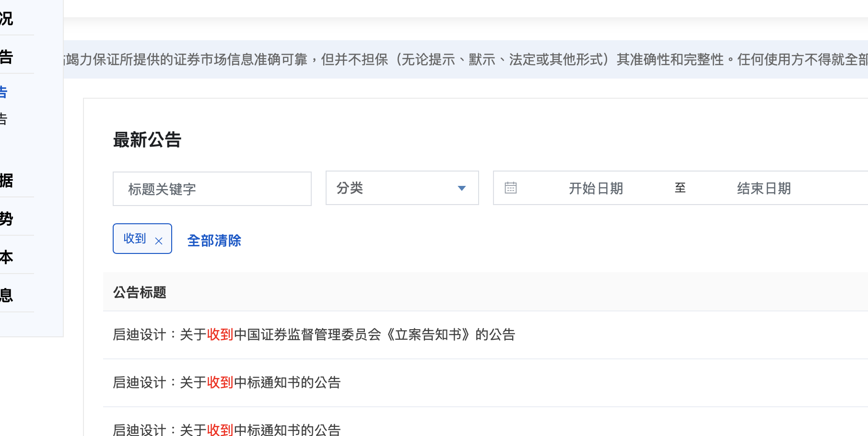Click the 收到 filter tag label
Screen dimensions: 868x436
[135, 239]
